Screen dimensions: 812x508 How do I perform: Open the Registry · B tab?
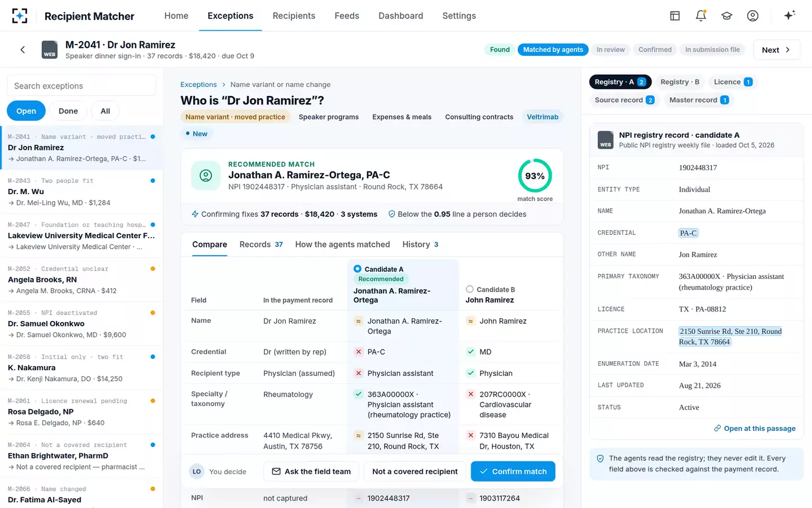pos(679,82)
